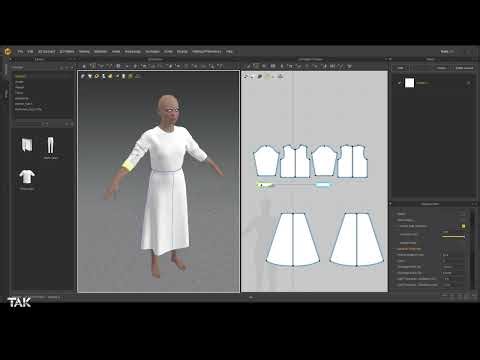Click the middle button of the fabric panel header
This screenshot has height=360, width=480.
[442, 68]
